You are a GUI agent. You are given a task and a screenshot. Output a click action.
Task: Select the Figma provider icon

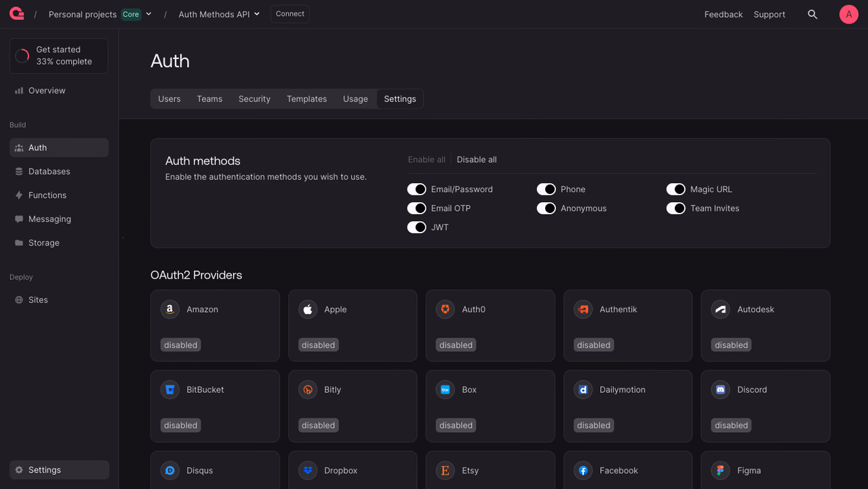pyautogui.click(x=720, y=470)
